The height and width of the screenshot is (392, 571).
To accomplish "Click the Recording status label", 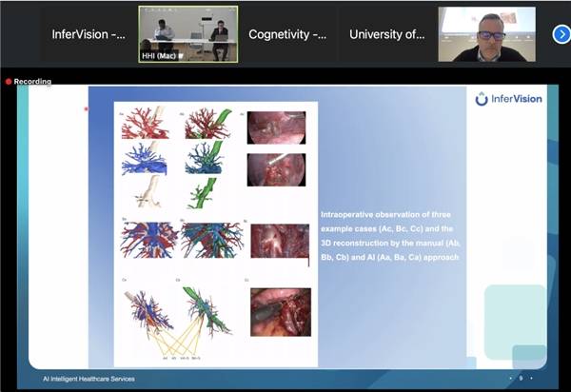I will click(x=32, y=82).
